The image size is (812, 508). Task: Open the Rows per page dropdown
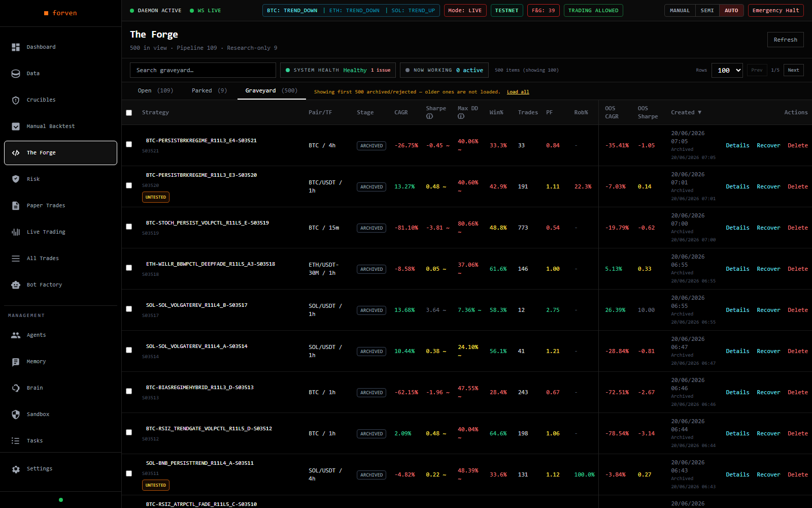727,71
